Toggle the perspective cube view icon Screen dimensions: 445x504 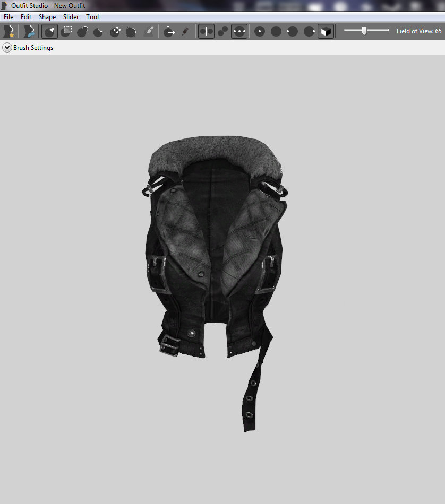coord(326,31)
